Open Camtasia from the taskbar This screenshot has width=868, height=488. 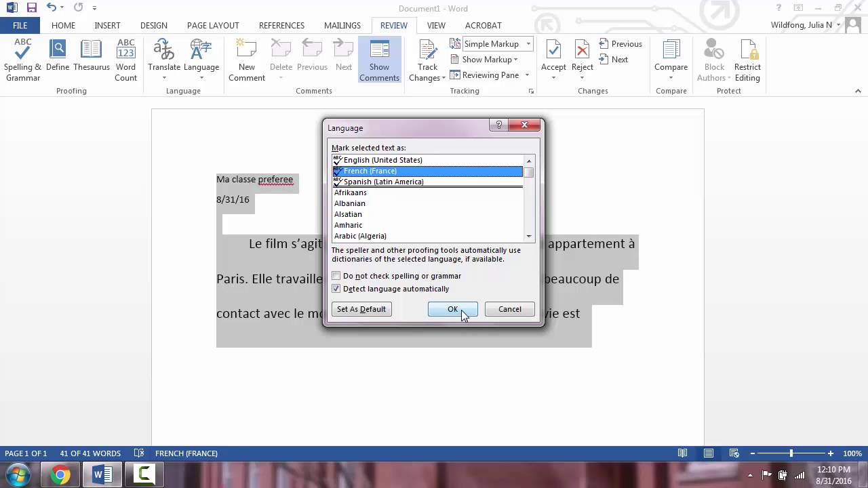coord(144,474)
